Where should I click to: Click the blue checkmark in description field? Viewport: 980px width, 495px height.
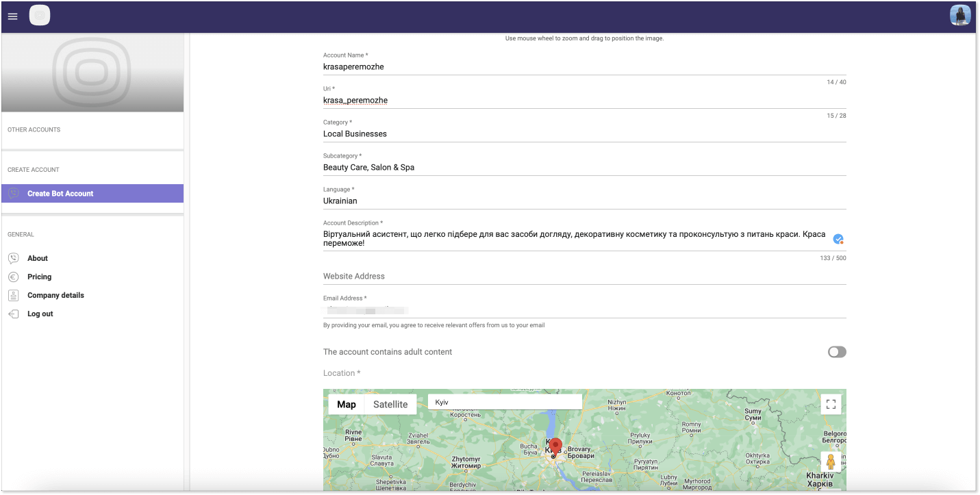coord(838,239)
